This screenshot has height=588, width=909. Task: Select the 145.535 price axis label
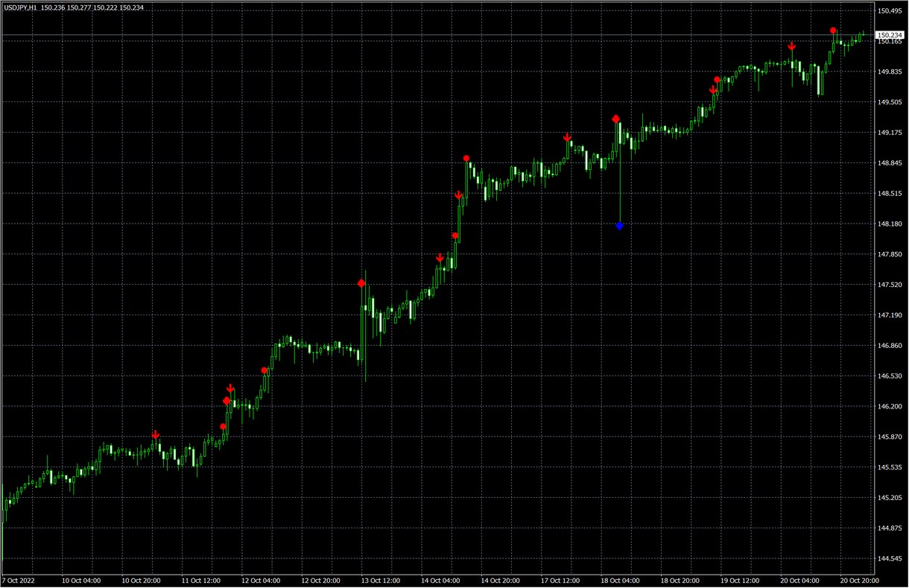coord(890,467)
